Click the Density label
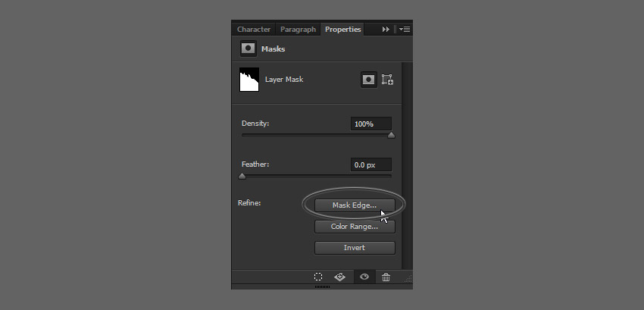This screenshot has height=310, width=644. pyautogui.click(x=255, y=124)
